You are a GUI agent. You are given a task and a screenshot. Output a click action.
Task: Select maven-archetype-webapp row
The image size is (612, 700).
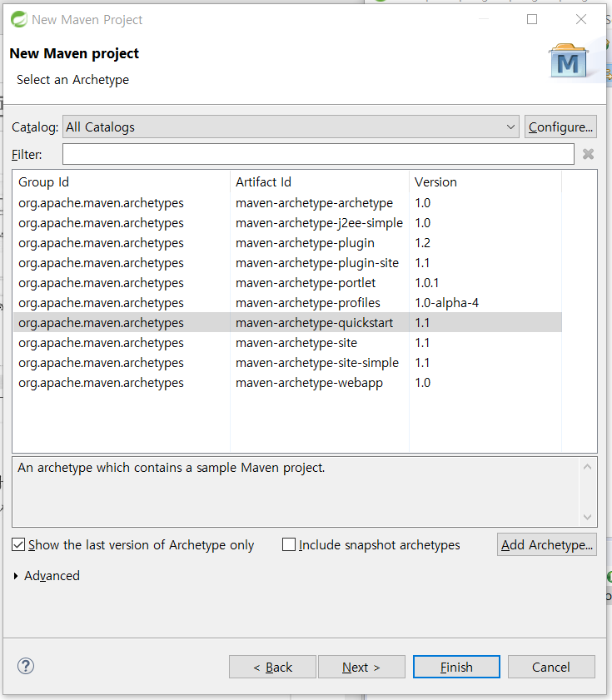[287, 383]
